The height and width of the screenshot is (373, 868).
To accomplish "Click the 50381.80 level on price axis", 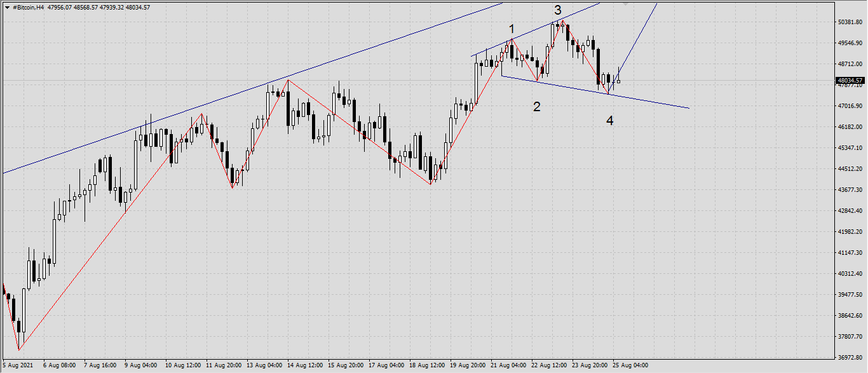I will coord(849,22).
